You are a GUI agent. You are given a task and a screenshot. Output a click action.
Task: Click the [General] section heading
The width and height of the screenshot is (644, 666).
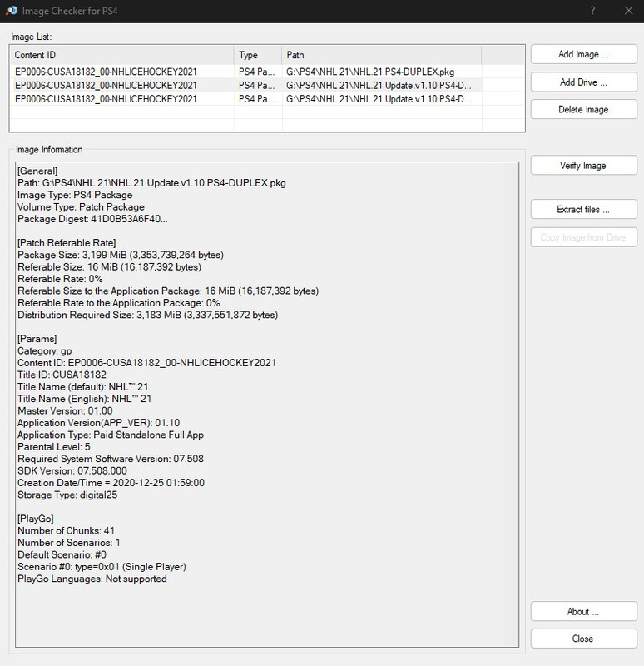coord(37,171)
